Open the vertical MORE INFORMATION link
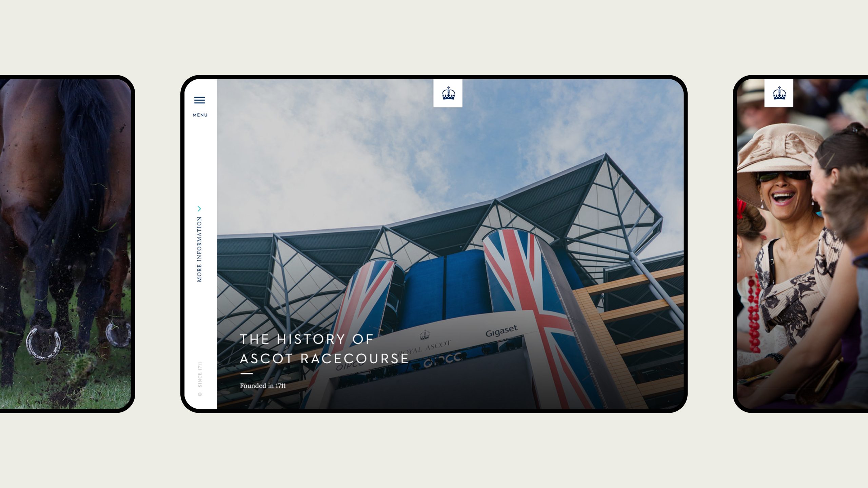Viewport: 868px width, 488px height. click(199, 249)
